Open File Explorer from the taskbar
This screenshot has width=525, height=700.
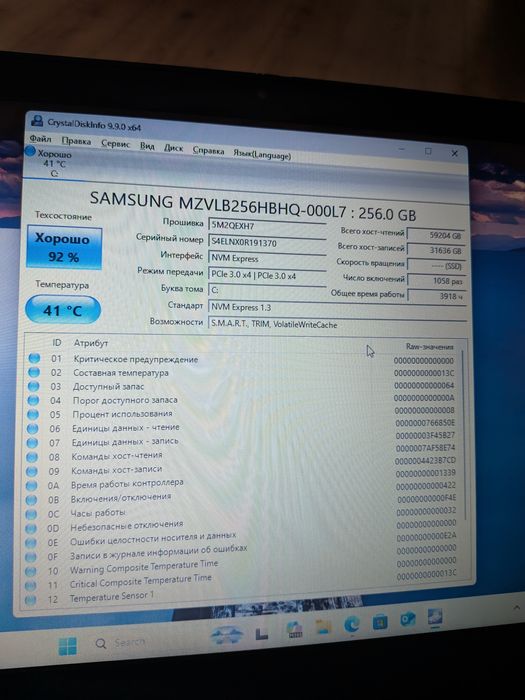tap(323, 627)
